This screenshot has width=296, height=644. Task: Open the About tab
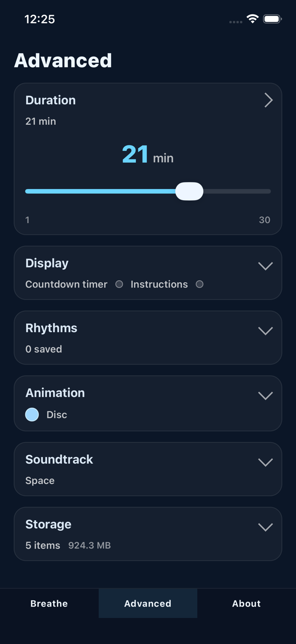pos(246,603)
